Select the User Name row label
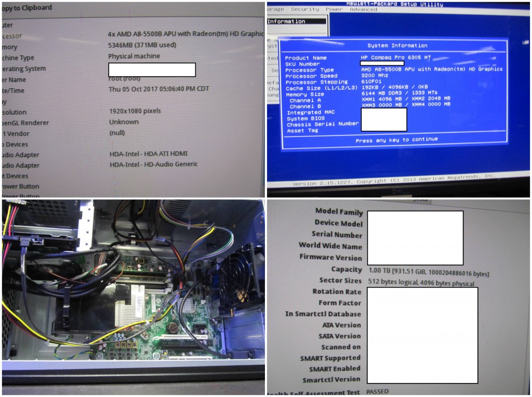 (x=14, y=80)
